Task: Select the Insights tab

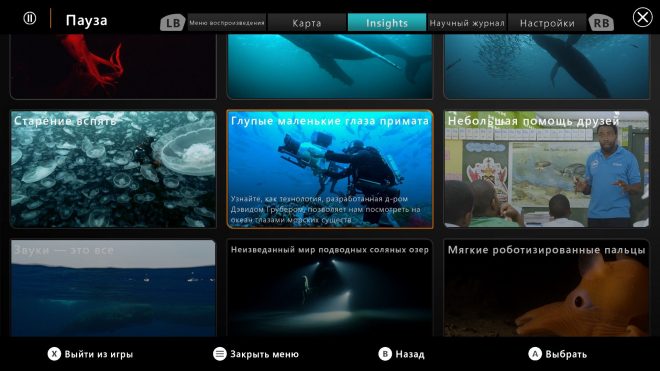Action: 387,23
